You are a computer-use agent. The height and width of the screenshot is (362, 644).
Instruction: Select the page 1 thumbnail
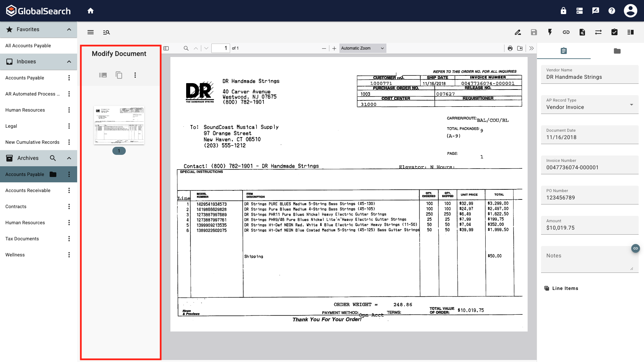point(119,125)
